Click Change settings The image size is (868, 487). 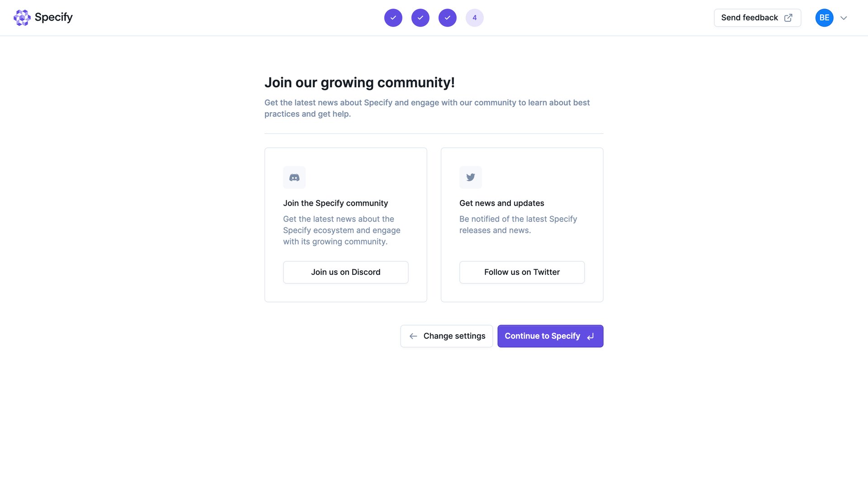(454, 336)
